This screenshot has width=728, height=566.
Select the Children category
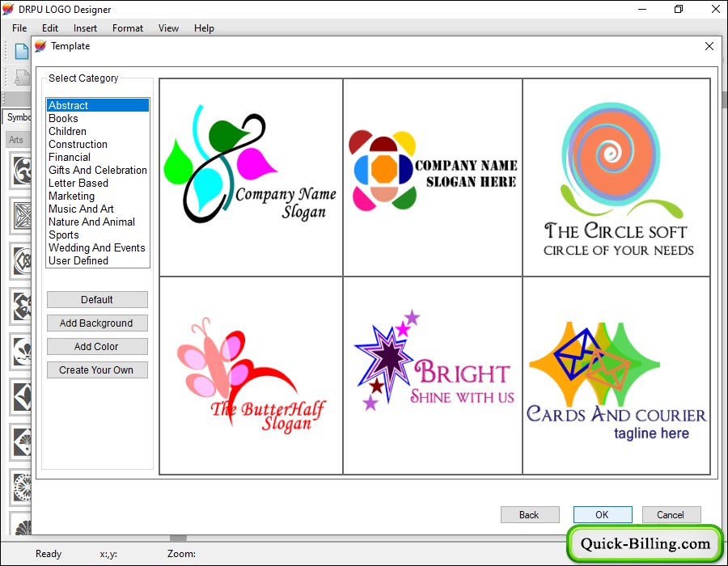98,131
